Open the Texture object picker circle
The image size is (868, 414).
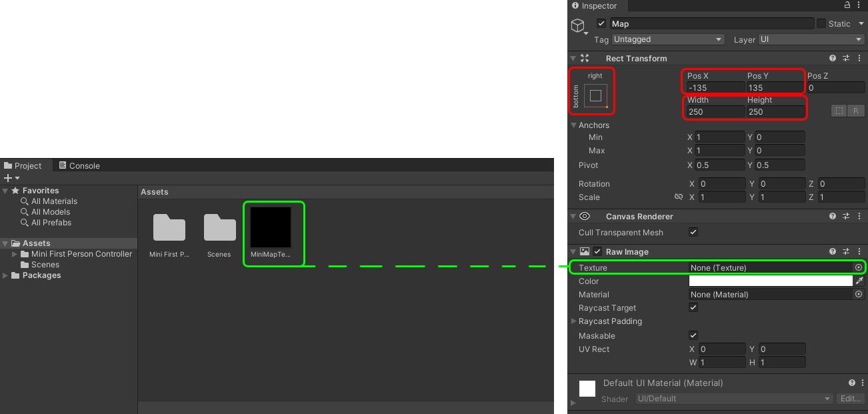(x=859, y=268)
